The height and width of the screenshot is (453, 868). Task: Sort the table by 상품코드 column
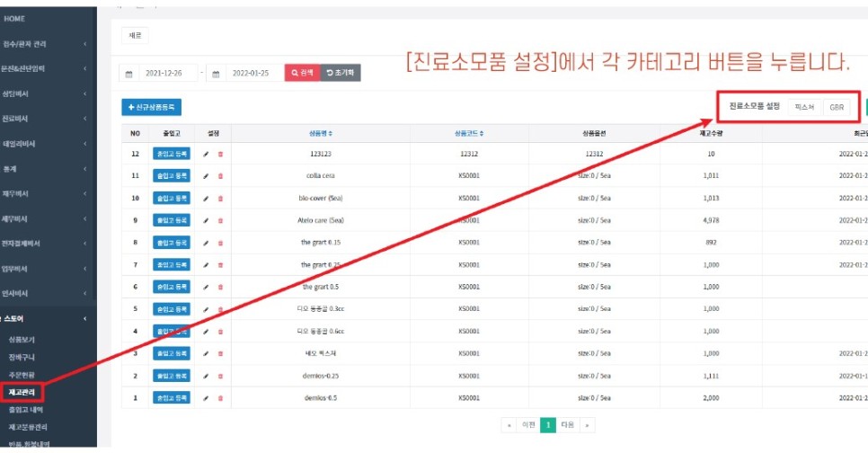click(x=469, y=133)
